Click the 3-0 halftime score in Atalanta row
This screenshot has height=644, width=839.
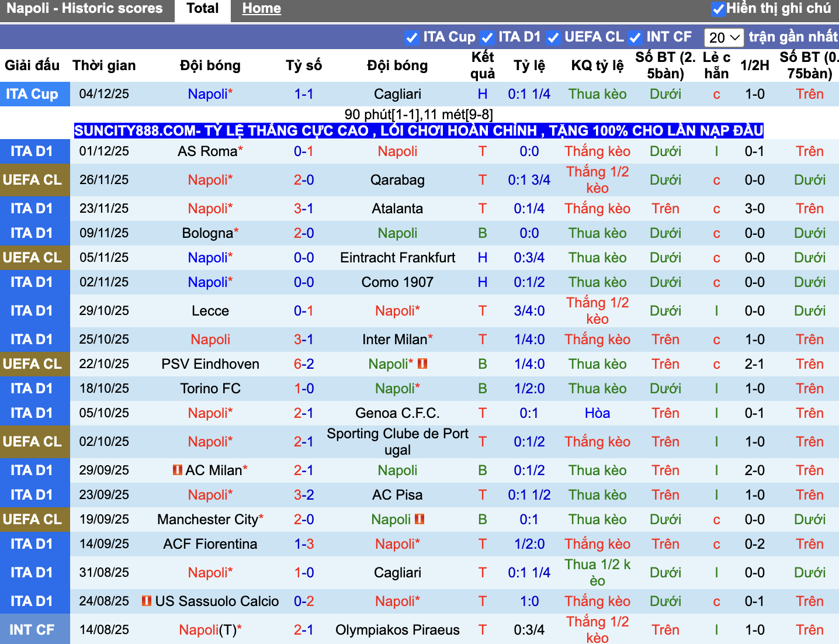tap(755, 209)
